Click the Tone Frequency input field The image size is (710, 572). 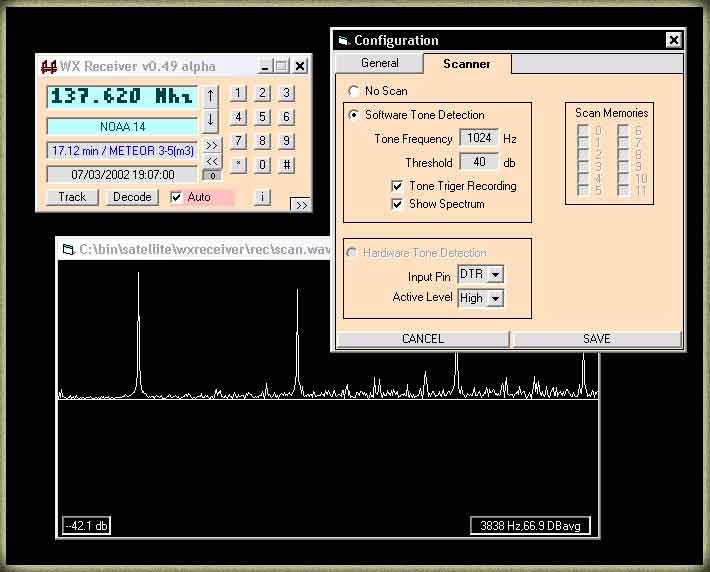click(479, 139)
